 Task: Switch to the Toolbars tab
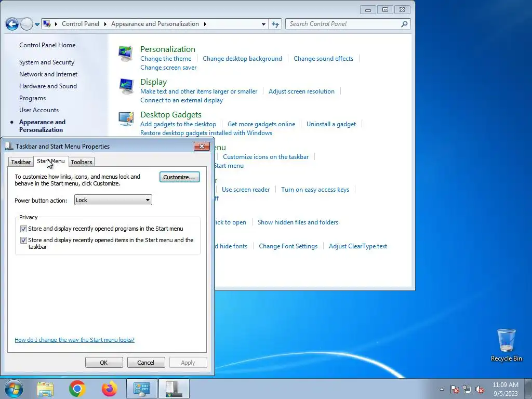[x=82, y=162]
